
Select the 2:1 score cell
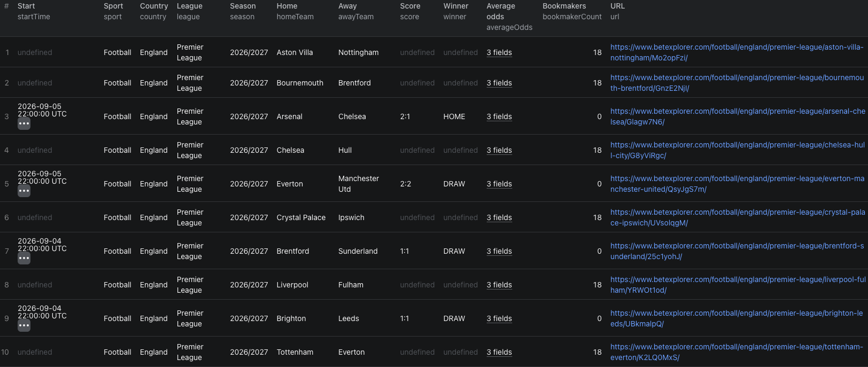(x=405, y=116)
